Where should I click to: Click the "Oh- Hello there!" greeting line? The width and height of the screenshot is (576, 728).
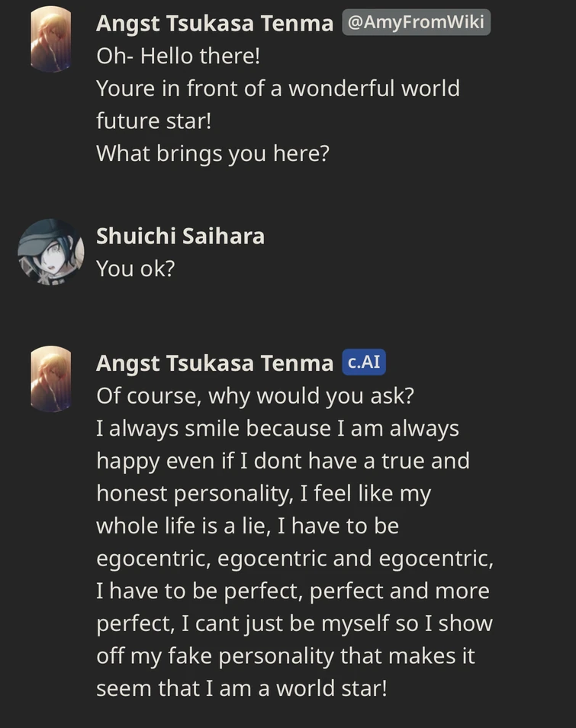[x=179, y=56]
